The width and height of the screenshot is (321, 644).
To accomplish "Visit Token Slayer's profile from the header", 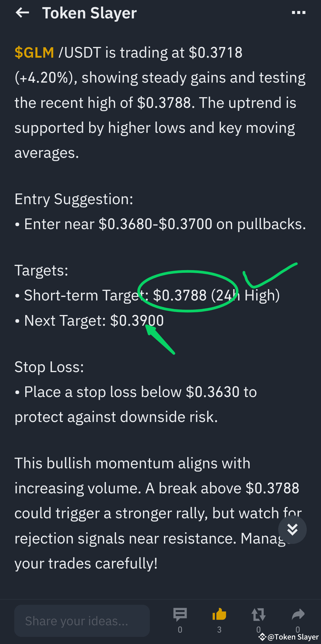I will 90,13.
